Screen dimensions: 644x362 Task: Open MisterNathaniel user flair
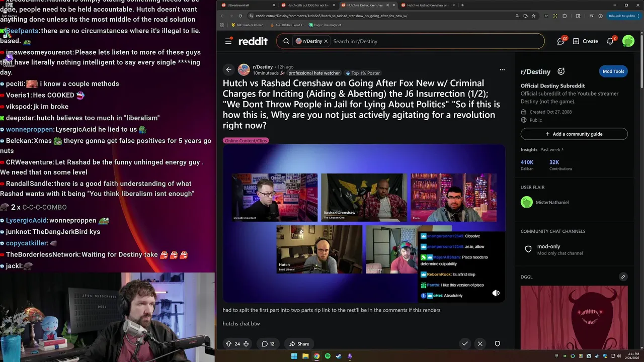pyautogui.click(x=545, y=202)
